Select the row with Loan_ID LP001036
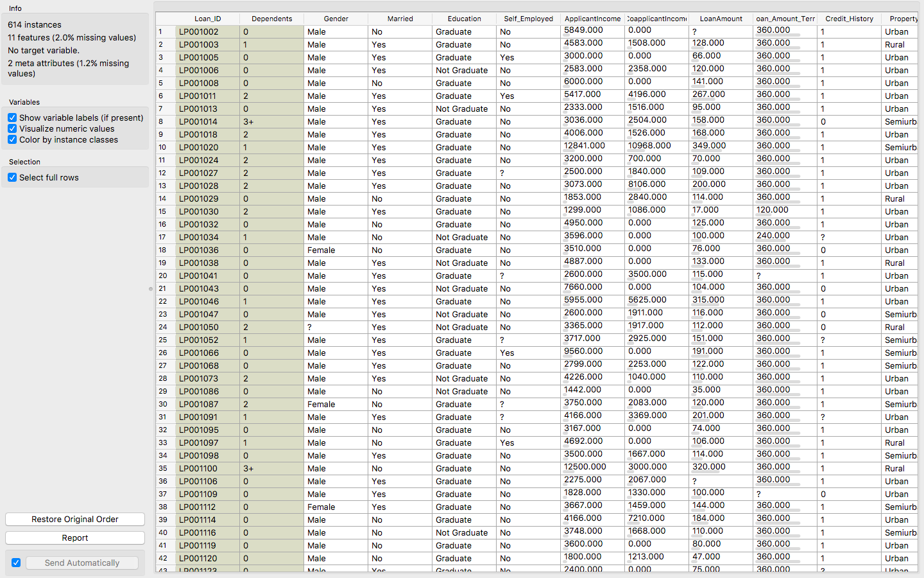Image resolution: width=924 pixels, height=578 pixels. [x=199, y=250]
